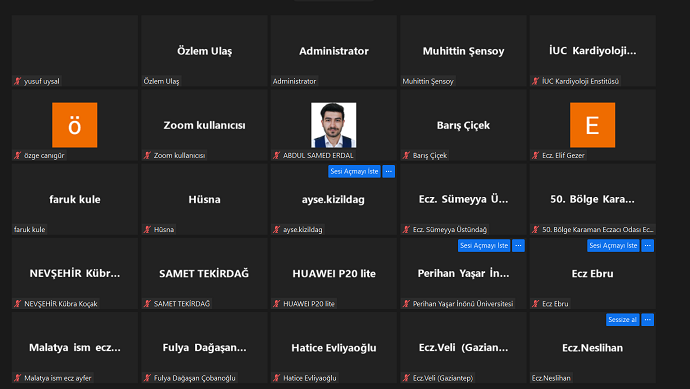Click muted mic icon beside ABDUL SAMED ERDAL
Screen dimensions: 690x389
point(276,155)
